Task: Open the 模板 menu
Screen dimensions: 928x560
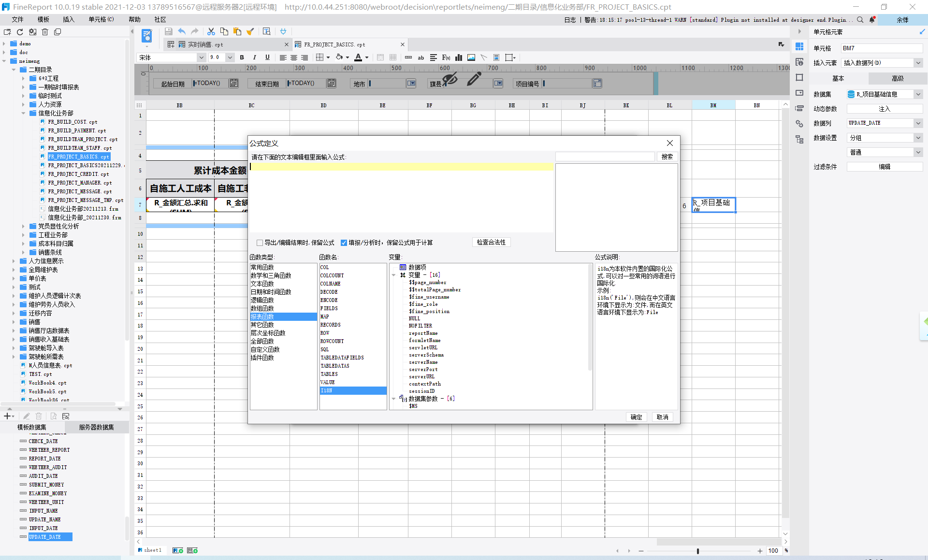Action: coord(43,19)
